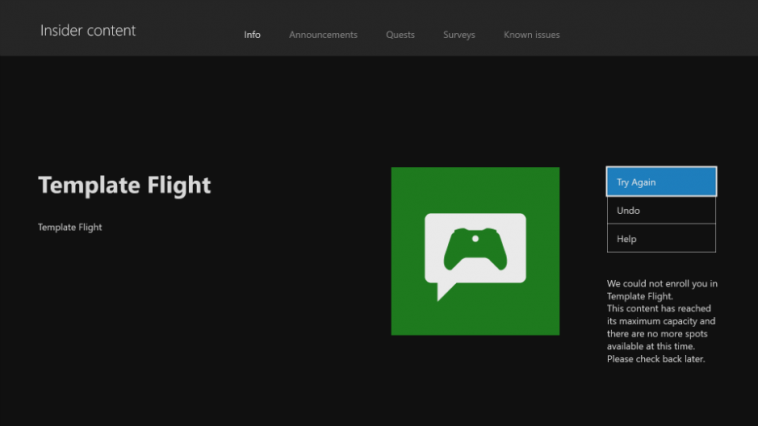
Task: Click the enrollment error message text
Action: pyautogui.click(x=662, y=321)
